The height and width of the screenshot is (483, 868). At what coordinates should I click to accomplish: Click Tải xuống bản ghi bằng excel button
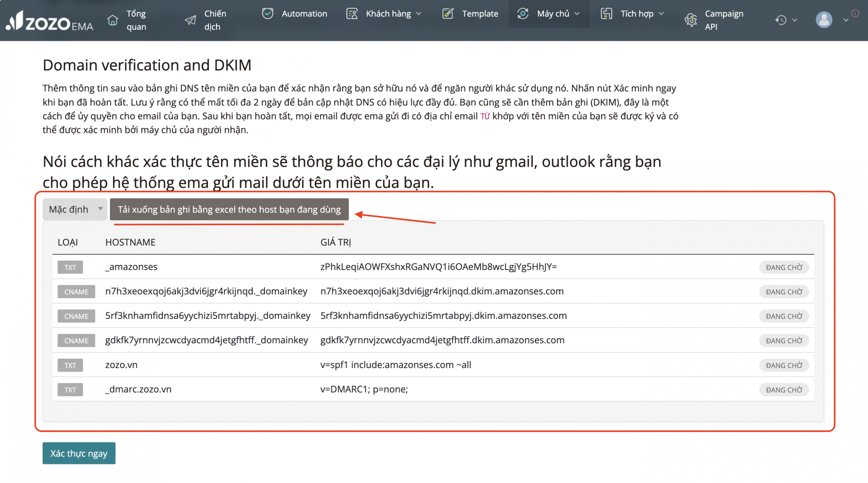click(x=229, y=209)
